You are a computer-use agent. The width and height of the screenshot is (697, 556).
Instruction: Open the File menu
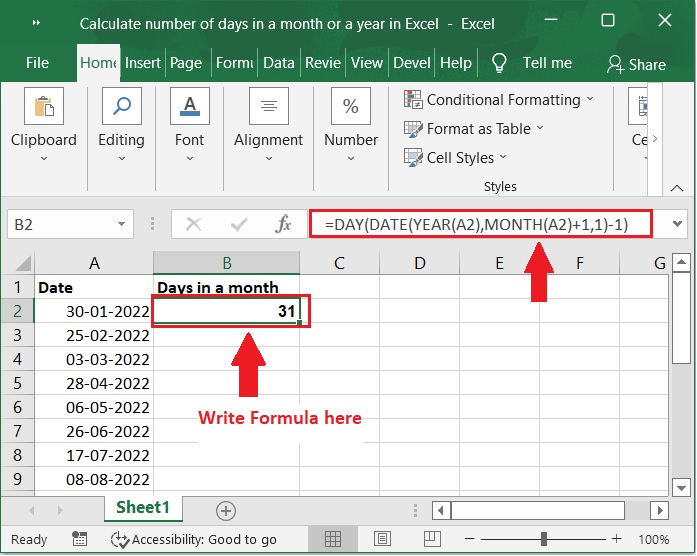tap(37, 63)
